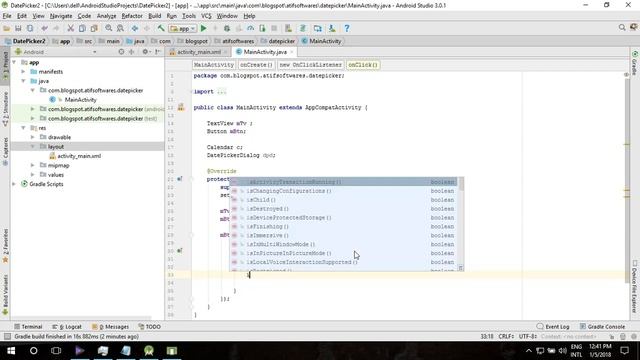The width and height of the screenshot is (640, 360).
Task: Open the Build menu
Action: (154, 16)
